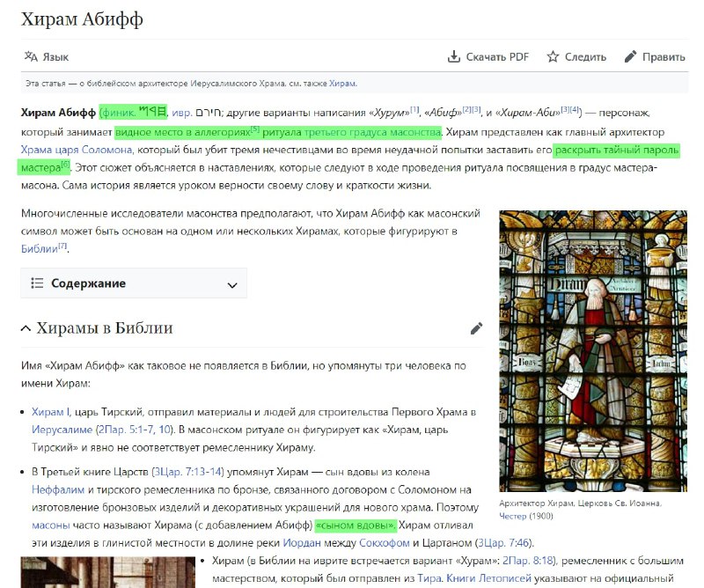
Task: Follow the масоны link
Action: (x=51, y=526)
